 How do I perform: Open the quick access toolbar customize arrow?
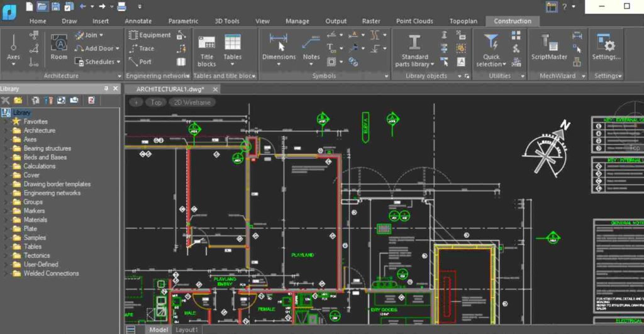(x=140, y=6)
